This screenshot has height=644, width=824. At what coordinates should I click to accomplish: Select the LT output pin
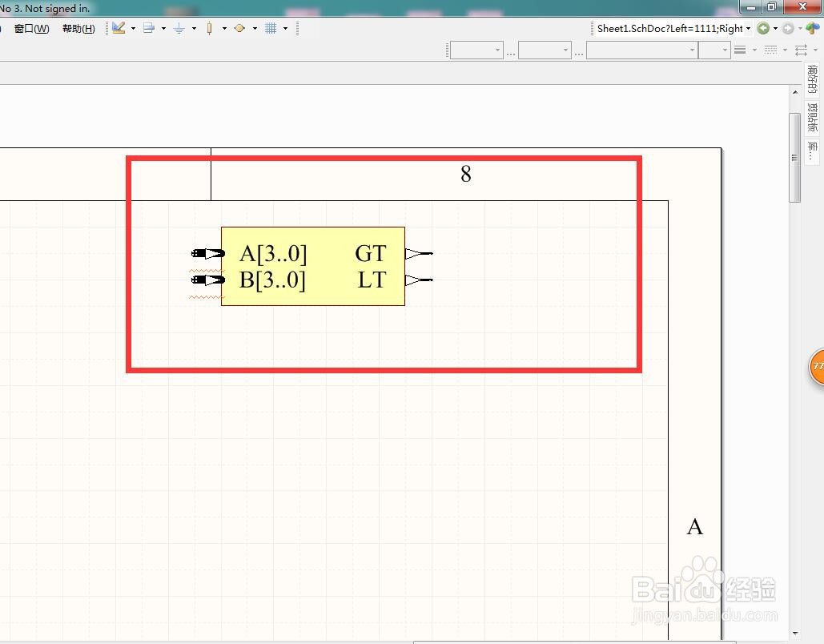click(x=419, y=280)
